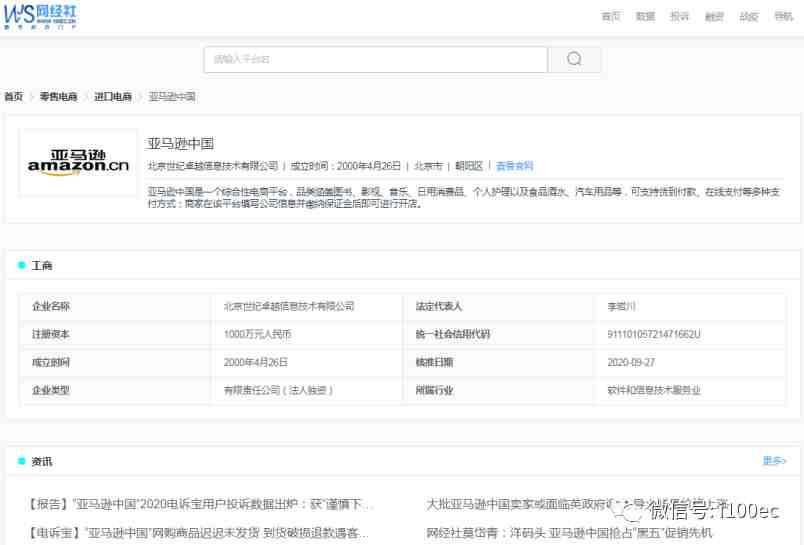
Task: Click the 2000年4月26日 cell in the table
Action: point(307,362)
